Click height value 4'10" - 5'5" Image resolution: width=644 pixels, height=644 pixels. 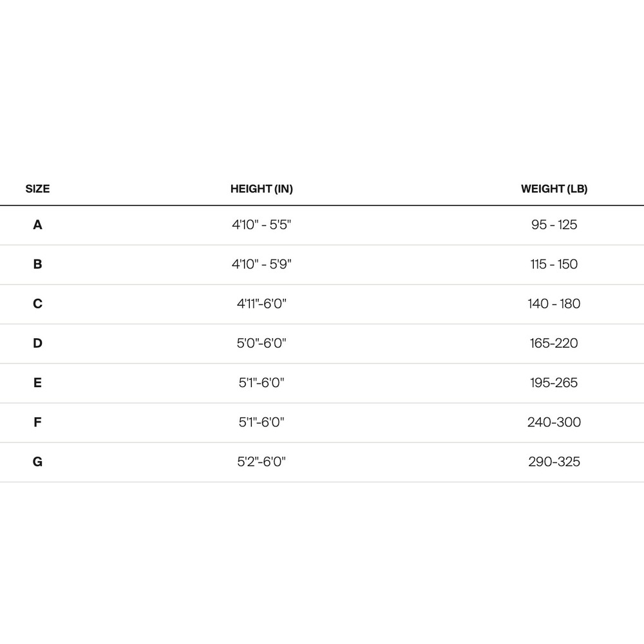pyautogui.click(x=261, y=225)
